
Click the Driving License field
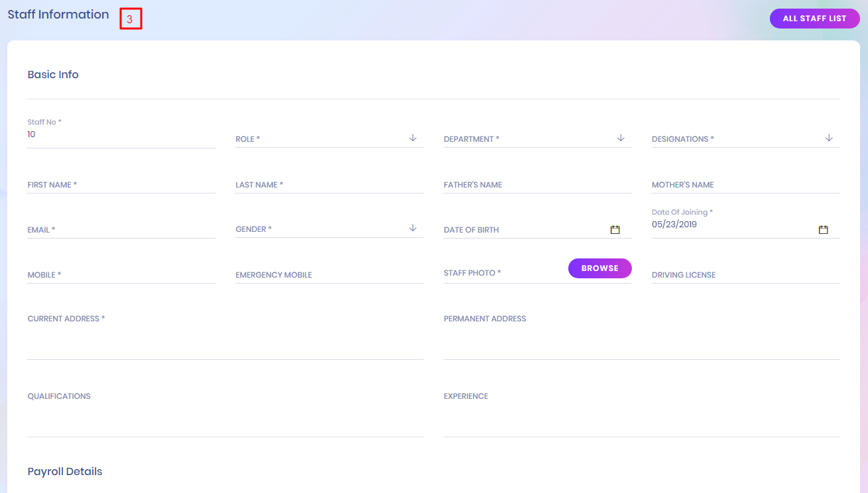745,275
